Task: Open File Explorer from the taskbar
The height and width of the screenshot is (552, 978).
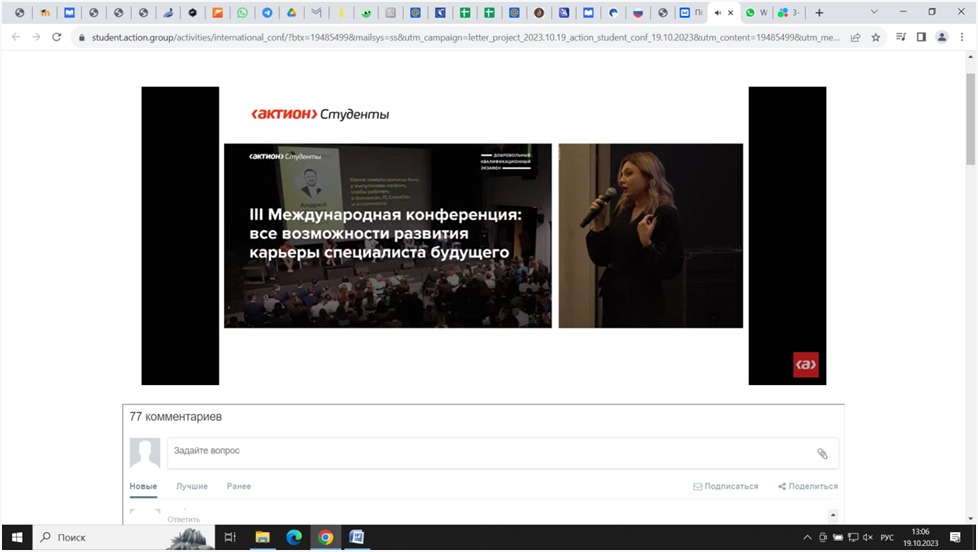Action: [263, 537]
